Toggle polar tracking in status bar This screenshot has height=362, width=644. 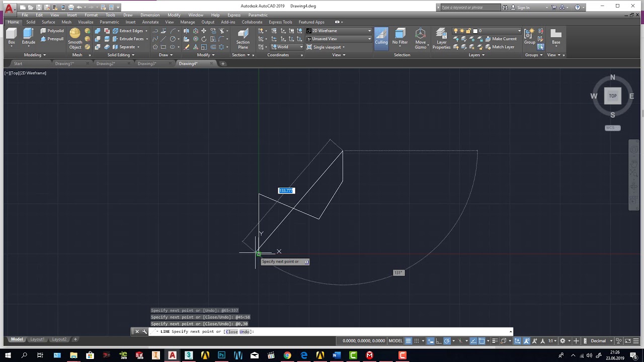tap(447, 341)
